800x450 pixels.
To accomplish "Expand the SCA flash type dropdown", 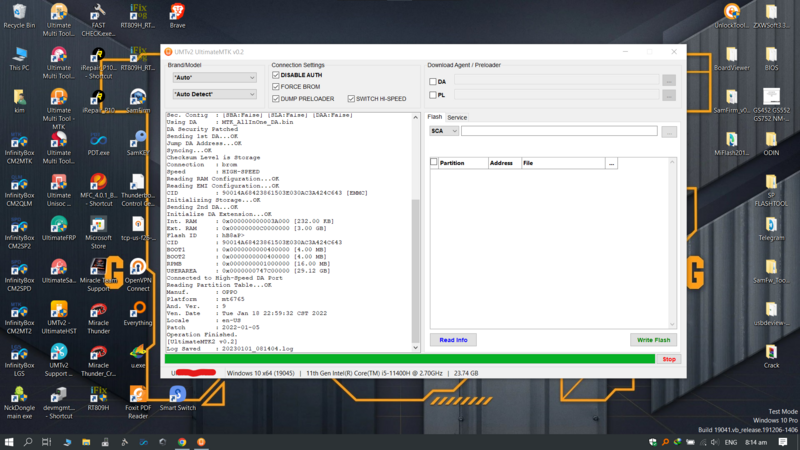I will point(444,131).
